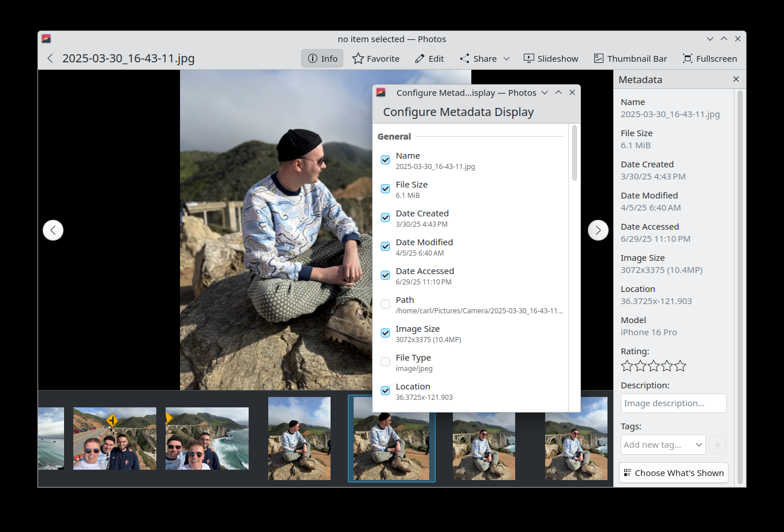784x532 pixels.
Task: Enable the Path checkbox
Action: coord(385,304)
